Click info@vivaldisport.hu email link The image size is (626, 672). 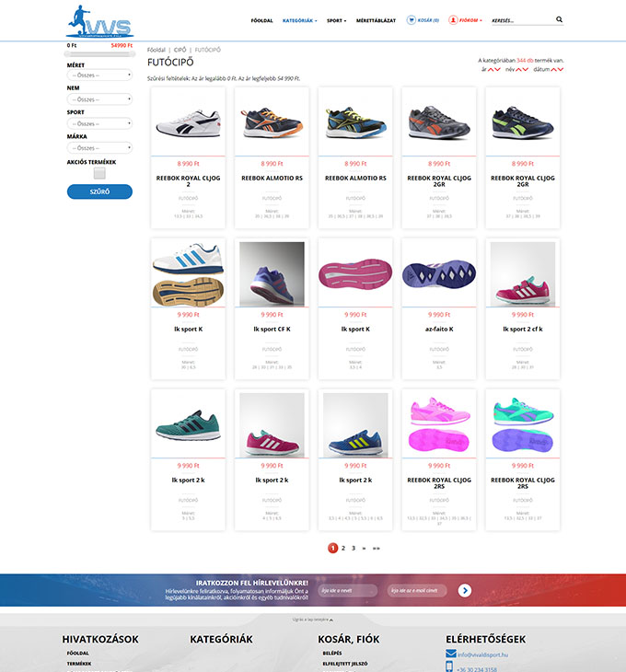482,655
